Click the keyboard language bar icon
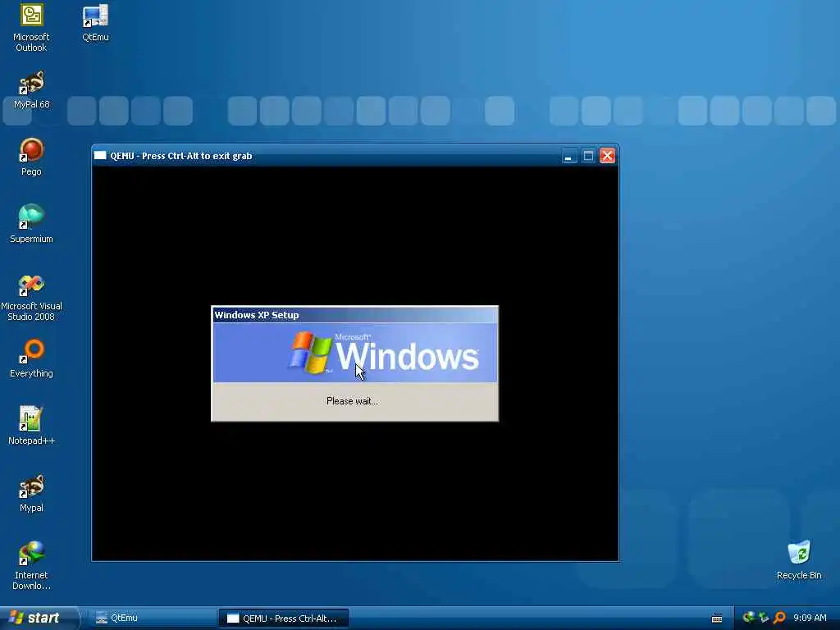This screenshot has width=840, height=630. coord(717,619)
